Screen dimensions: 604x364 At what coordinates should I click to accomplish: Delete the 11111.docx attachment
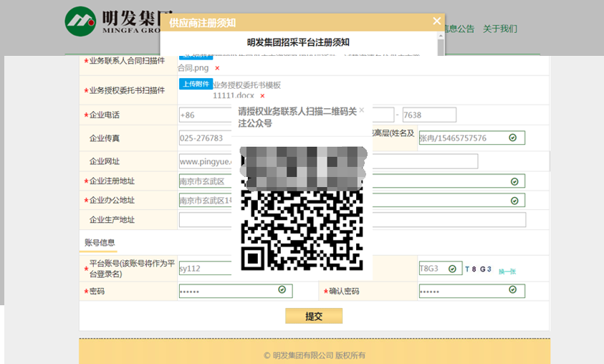pos(262,96)
